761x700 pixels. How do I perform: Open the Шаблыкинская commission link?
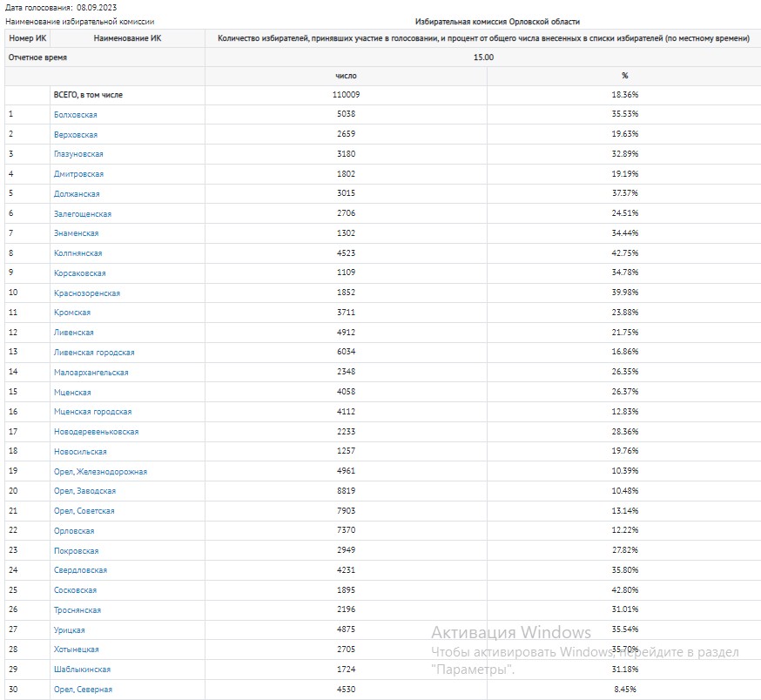[x=82, y=669]
